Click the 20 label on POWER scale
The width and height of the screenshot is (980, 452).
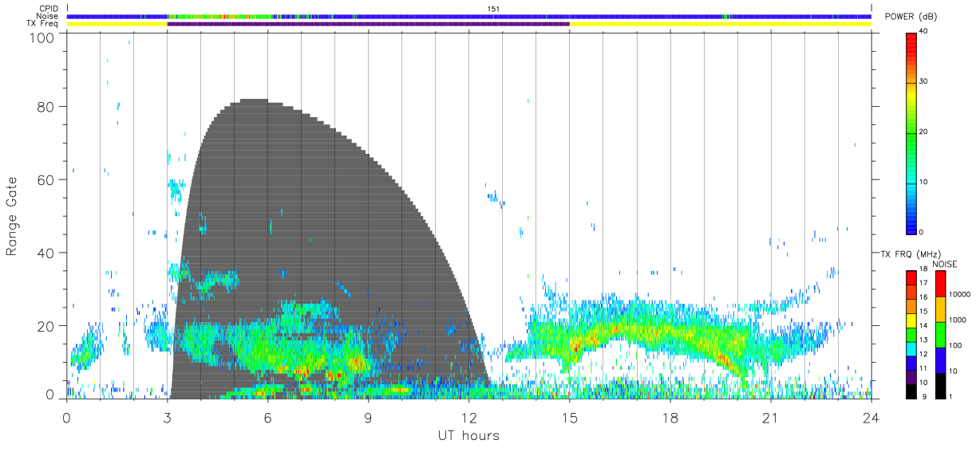tap(923, 132)
